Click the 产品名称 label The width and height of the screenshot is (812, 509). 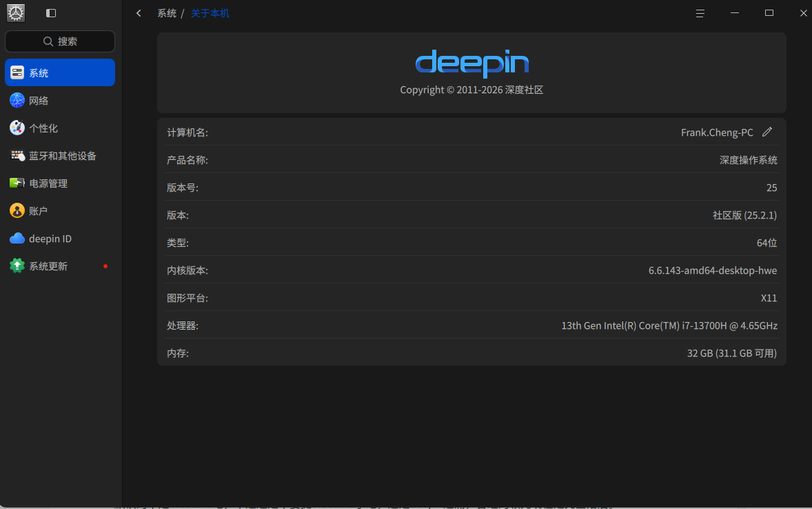[x=187, y=159]
